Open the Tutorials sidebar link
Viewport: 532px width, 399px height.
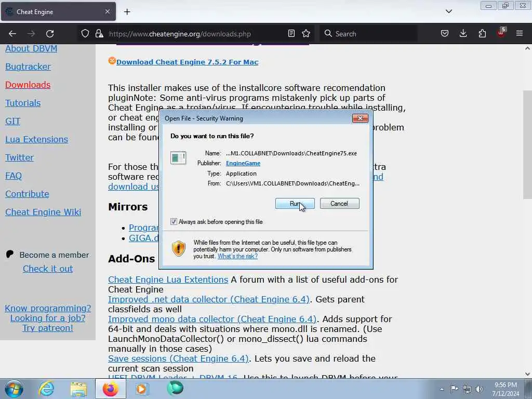23,103
